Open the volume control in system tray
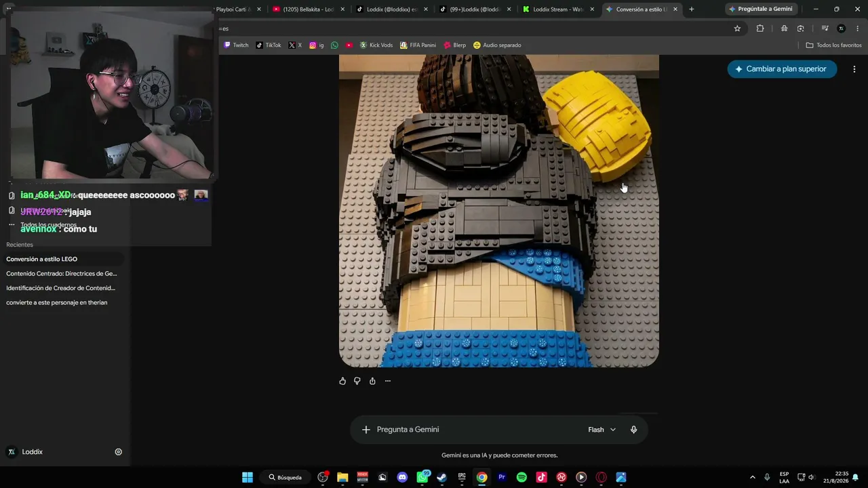Viewport: 868px width, 488px height. pyautogui.click(x=812, y=477)
